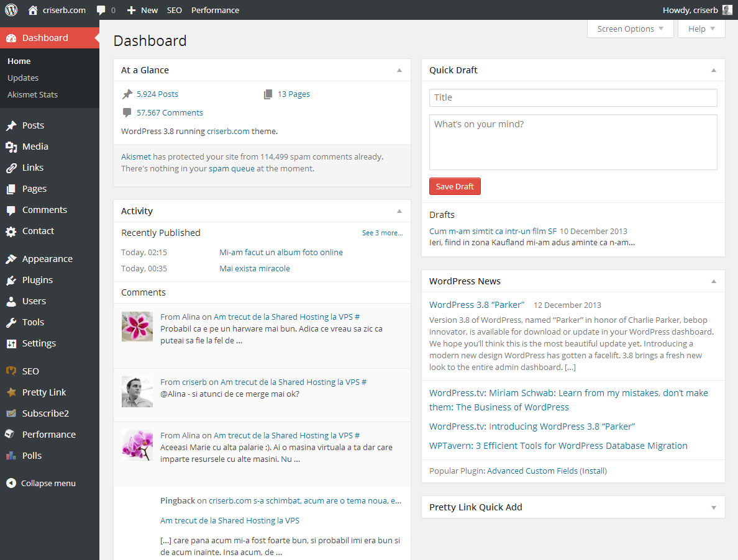Click Alina's orchid avatar thumbnail
738x560 pixels.
(137, 445)
